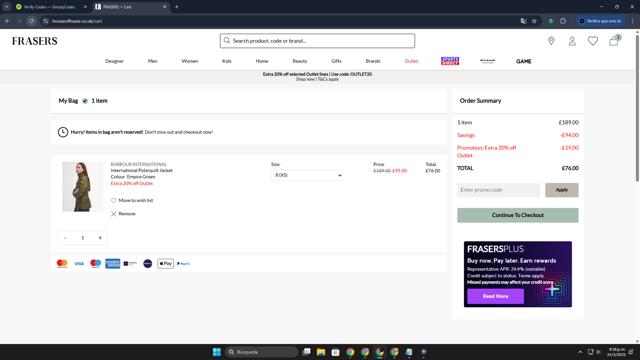
Task: Click the search magnifier icon
Action: (x=227, y=41)
